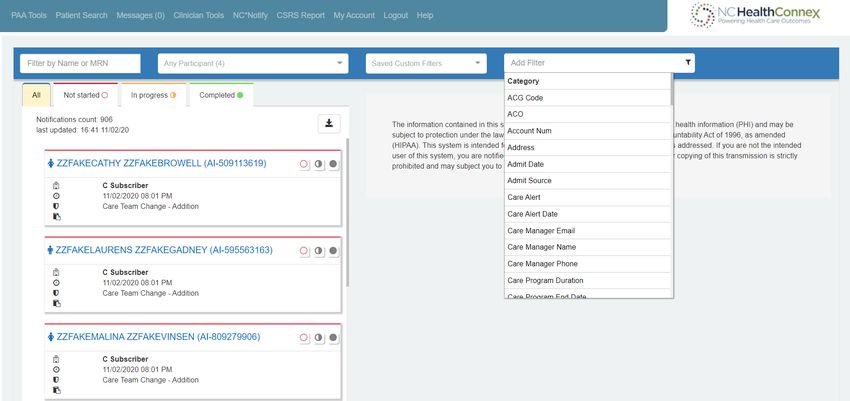The width and height of the screenshot is (850, 401).
Task: Open the Help link in the navigation bar
Action: click(x=425, y=15)
